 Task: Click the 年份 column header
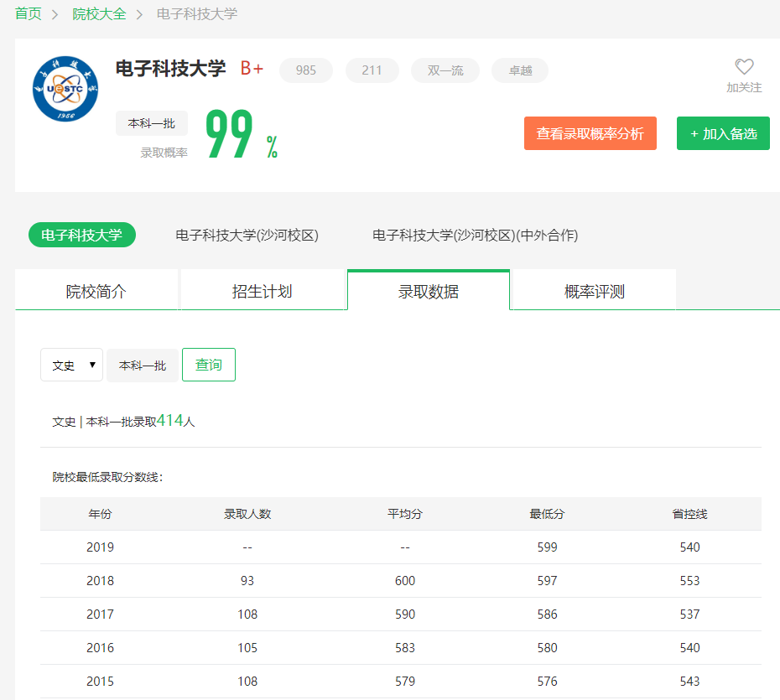point(100,514)
